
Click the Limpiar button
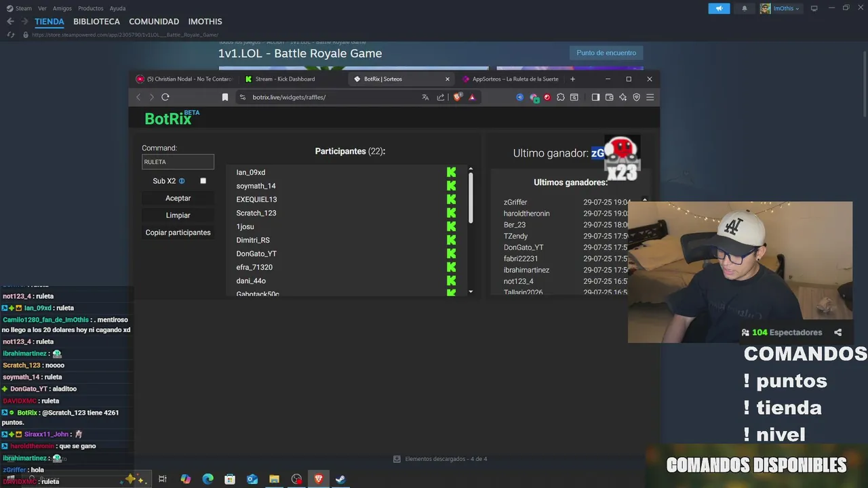coord(178,215)
